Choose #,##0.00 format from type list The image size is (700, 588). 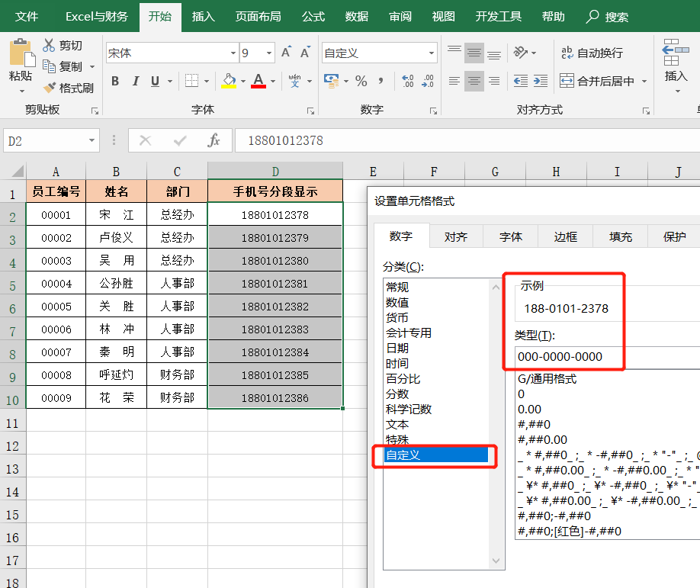(542, 439)
